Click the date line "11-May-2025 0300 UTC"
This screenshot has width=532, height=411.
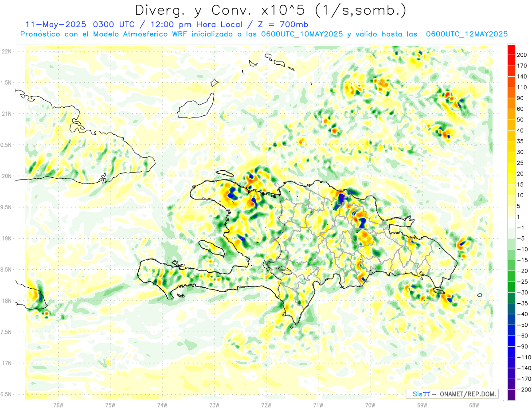81,24
